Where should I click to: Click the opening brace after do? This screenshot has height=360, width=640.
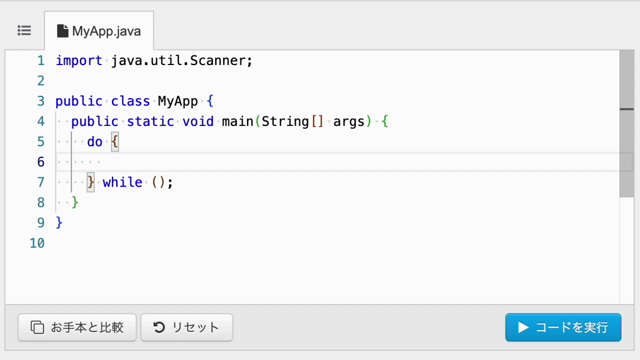coord(115,142)
